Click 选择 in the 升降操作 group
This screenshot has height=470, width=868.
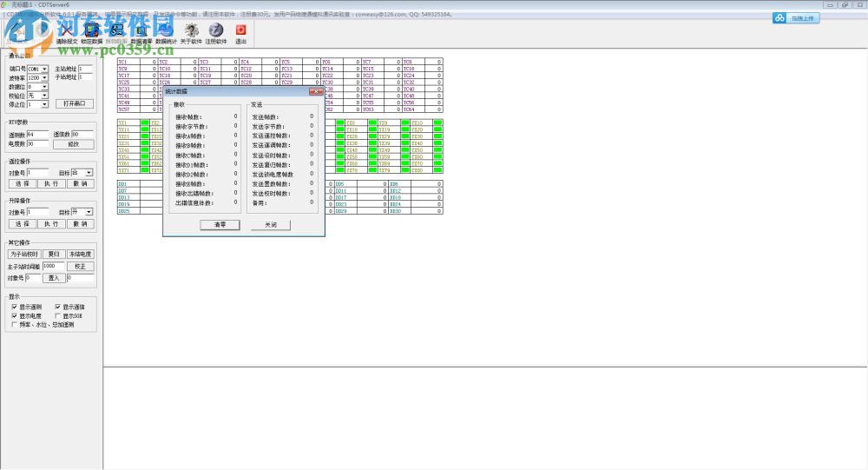(x=23, y=224)
